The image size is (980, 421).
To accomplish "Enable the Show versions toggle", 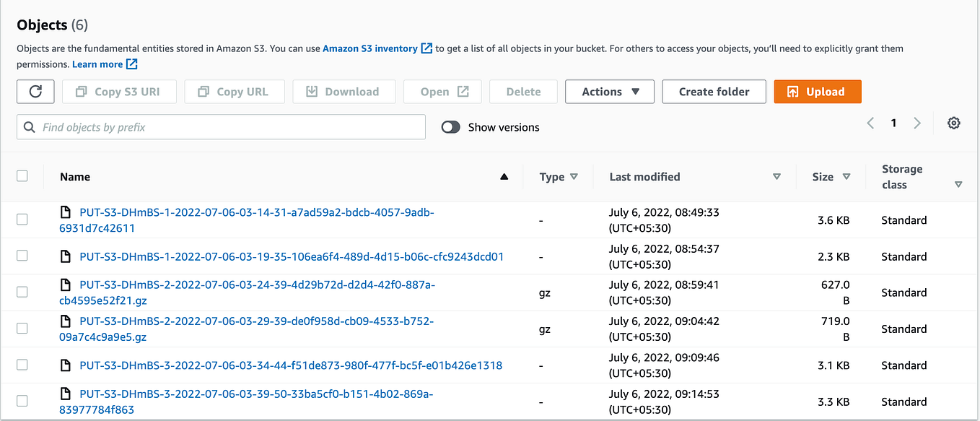I will pos(450,126).
